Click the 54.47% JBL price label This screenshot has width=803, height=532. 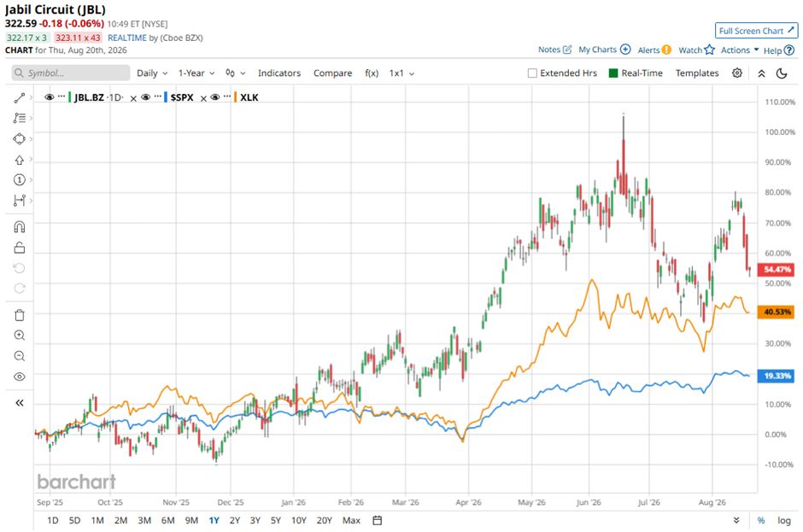coord(777,269)
